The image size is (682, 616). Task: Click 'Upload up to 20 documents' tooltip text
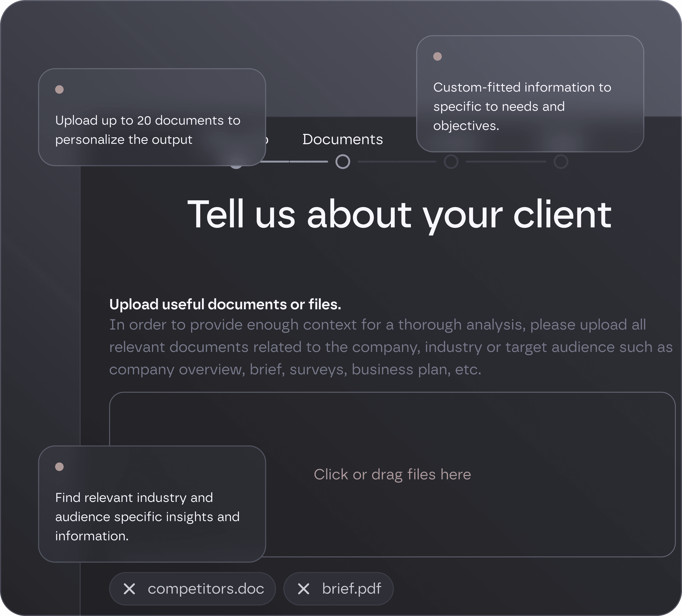coord(147,130)
